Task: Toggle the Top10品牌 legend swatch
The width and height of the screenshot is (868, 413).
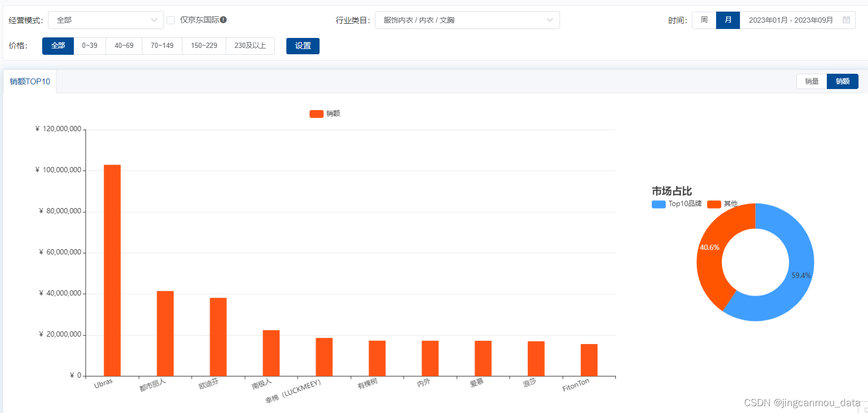Action: (659, 204)
